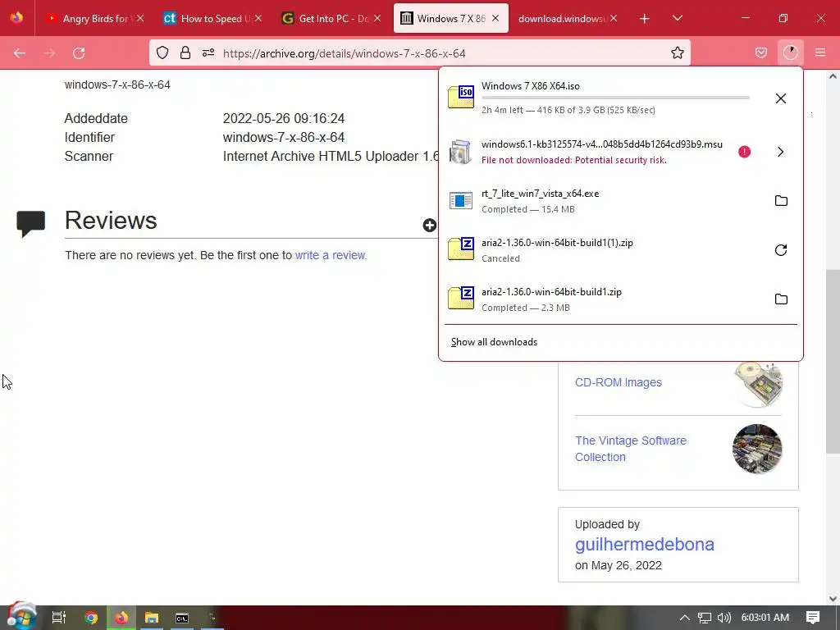Switch to the download.windowsupdate tab
The width and height of the screenshot is (840, 630).
(563, 18)
